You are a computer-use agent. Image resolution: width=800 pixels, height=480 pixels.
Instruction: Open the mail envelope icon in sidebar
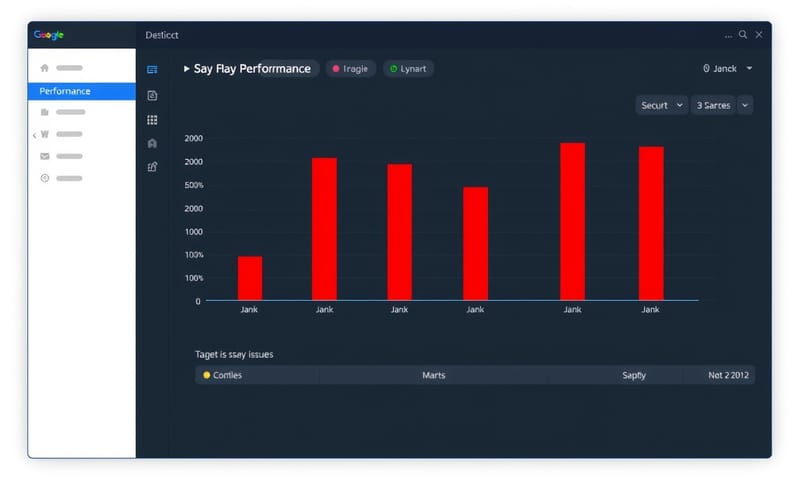click(x=44, y=156)
